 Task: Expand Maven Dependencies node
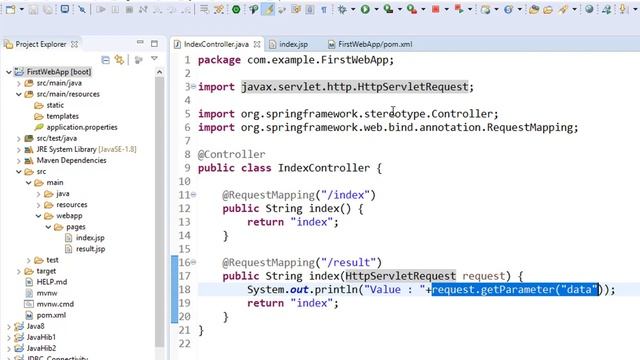point(18,161)
